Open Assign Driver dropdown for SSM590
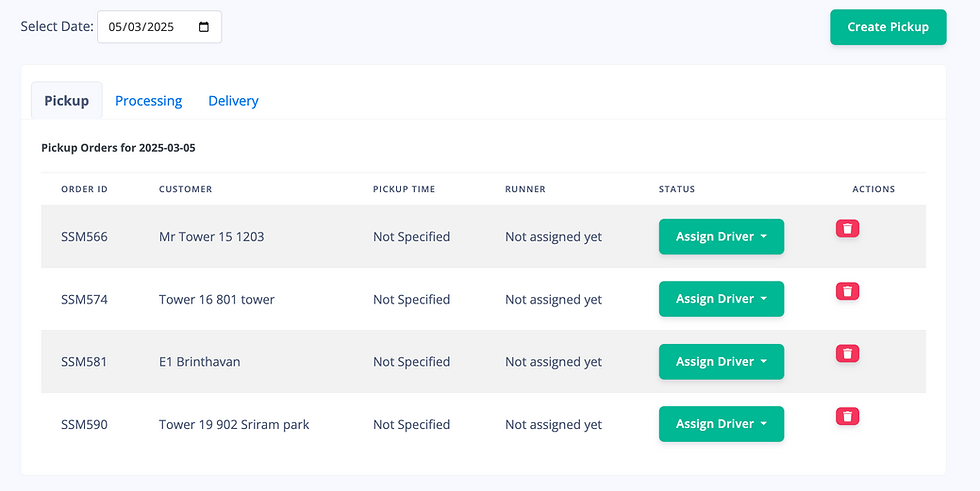This screenshot has width=980, height=491. [x=721, y=424]
